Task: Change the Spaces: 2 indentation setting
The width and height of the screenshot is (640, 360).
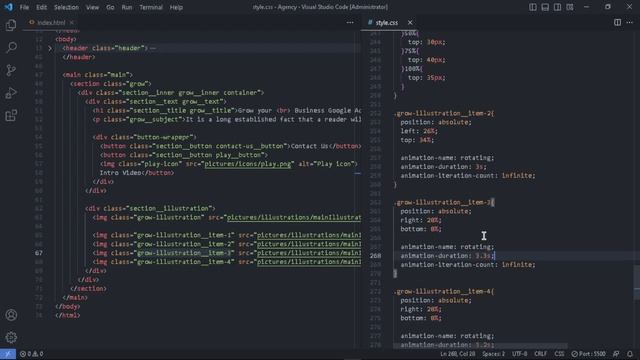Action: coord(493,354)
